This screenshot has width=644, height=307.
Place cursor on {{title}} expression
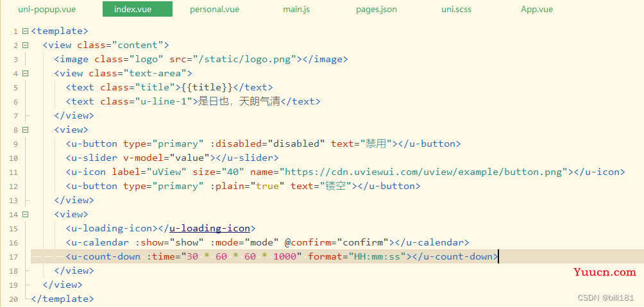click(207, 87)
